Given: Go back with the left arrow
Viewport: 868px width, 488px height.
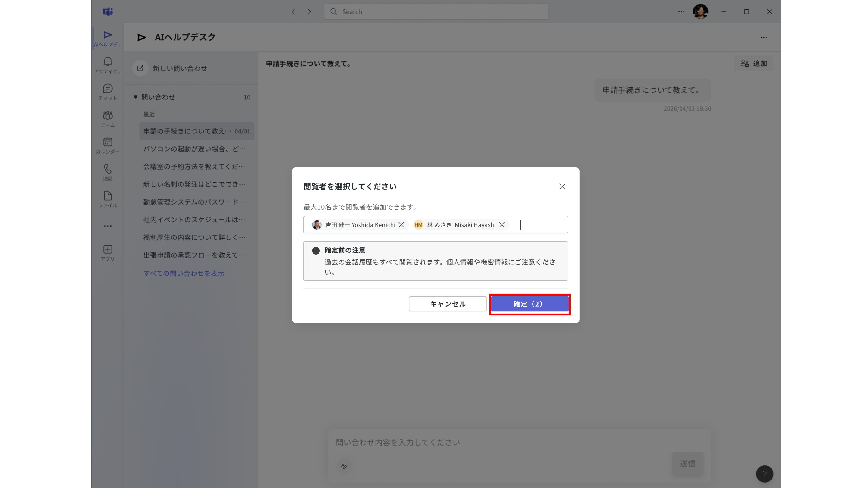Looking at the screenshot, I should click(293, 12).
